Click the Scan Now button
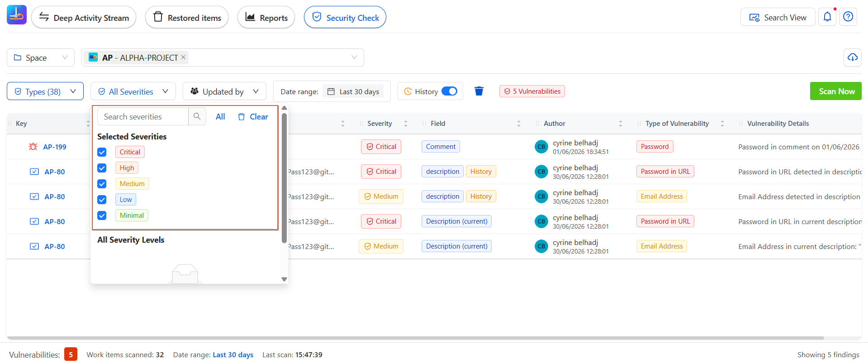 point(836,91)
